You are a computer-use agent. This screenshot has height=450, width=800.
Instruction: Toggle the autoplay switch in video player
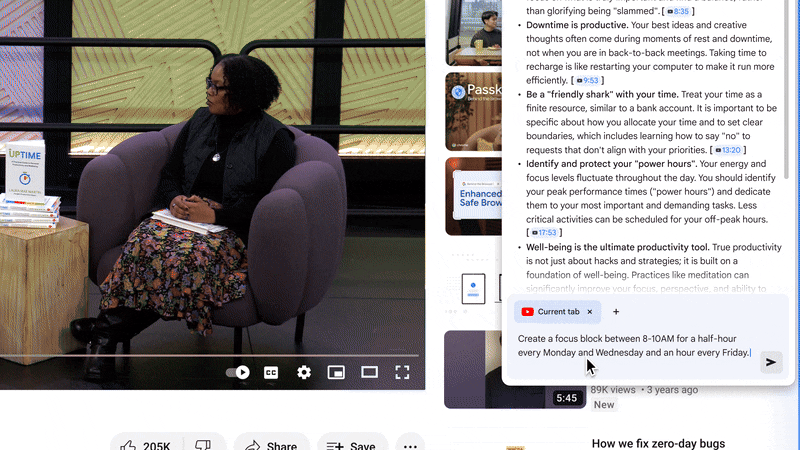238,372
